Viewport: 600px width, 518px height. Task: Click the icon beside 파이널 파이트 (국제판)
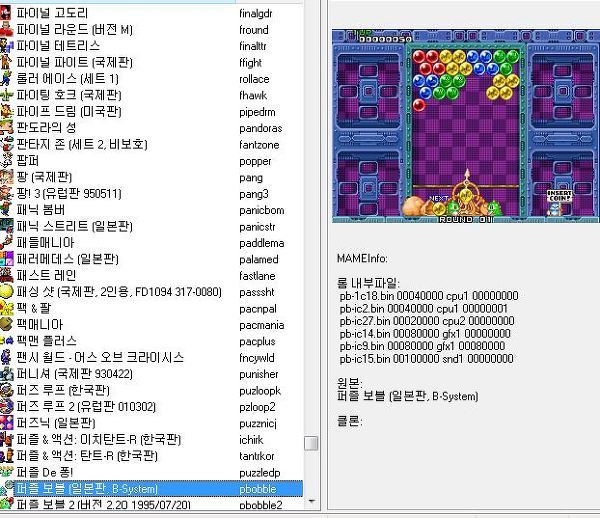[6, 62]
